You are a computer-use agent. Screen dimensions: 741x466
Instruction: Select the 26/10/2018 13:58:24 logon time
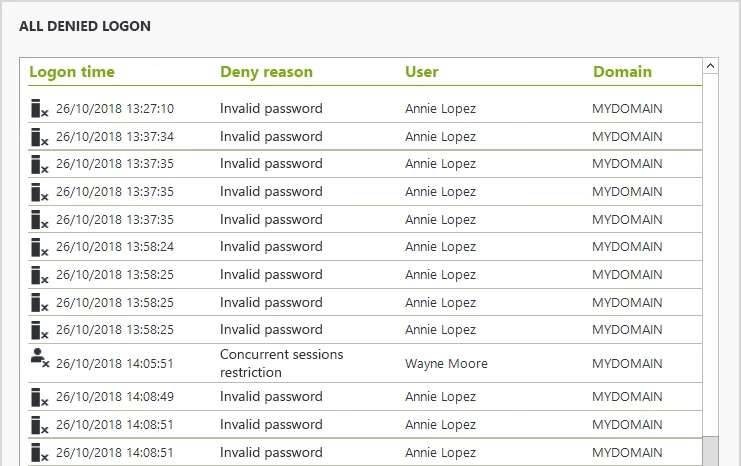(x=115, y=247)
